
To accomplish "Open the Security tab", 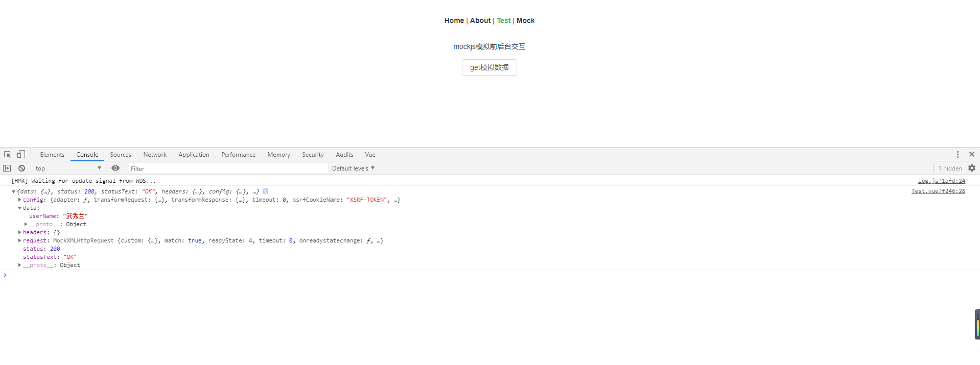I will tap(313, 154).
